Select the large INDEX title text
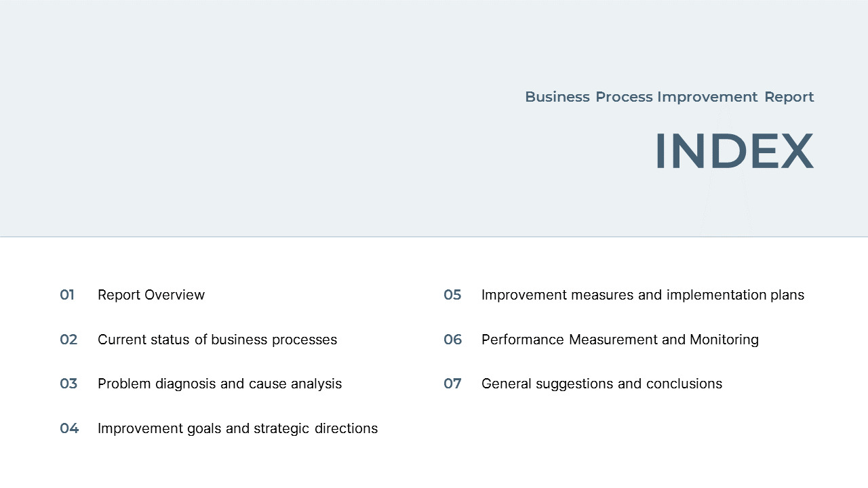Image resolution: width=868 pixels, height=488 pixels. tap(733, 151)
